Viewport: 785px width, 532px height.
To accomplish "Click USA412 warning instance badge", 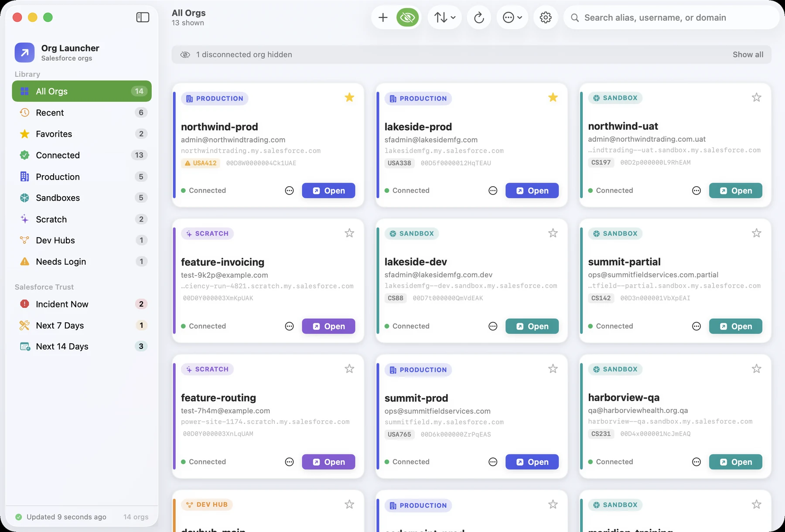I will 201,163.
